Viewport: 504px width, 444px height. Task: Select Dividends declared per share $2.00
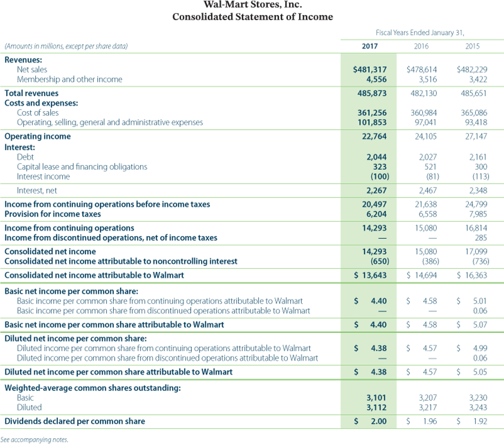378,421
